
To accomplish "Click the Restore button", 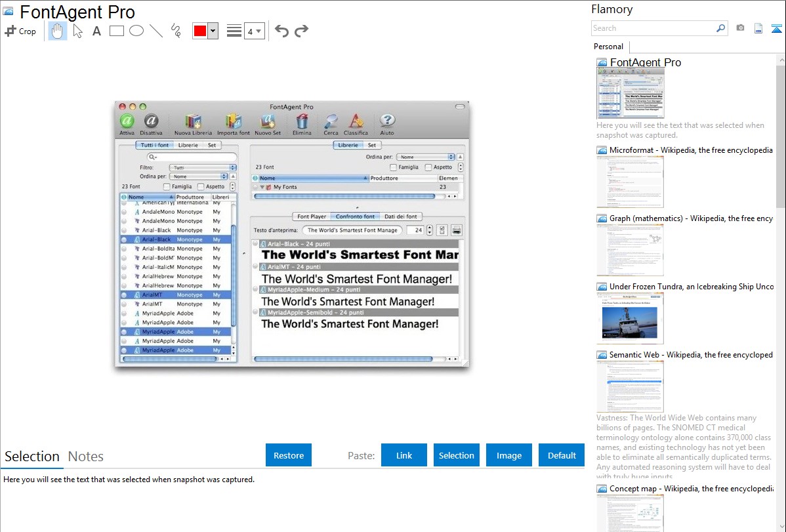I will [289, 455].
